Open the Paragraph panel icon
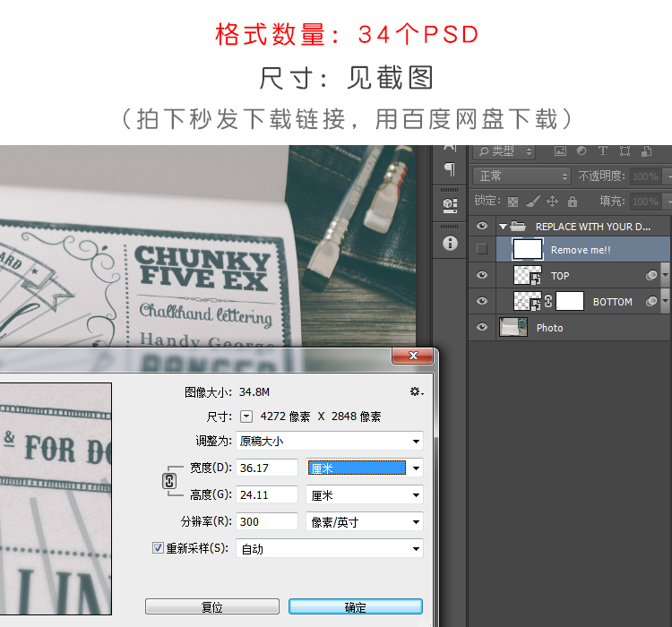The width and height of the screenshot is (672, 627). [450, 169]
